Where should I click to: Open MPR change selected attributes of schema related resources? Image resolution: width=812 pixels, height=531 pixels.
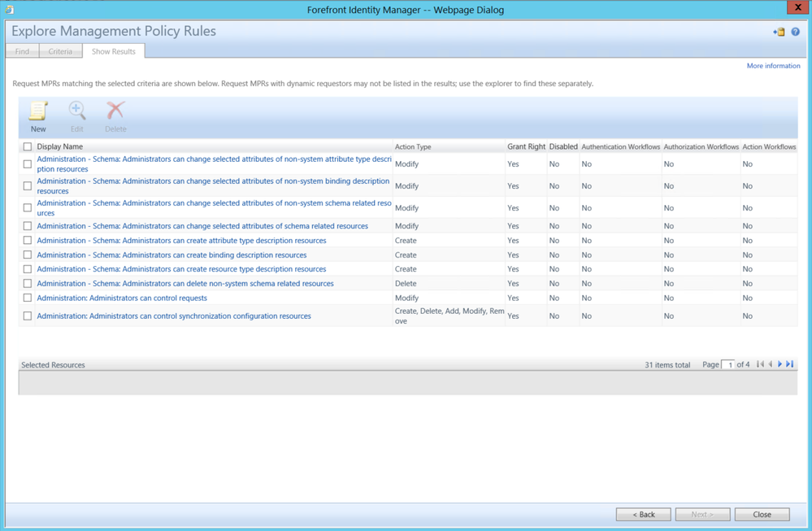coord(202,226)
